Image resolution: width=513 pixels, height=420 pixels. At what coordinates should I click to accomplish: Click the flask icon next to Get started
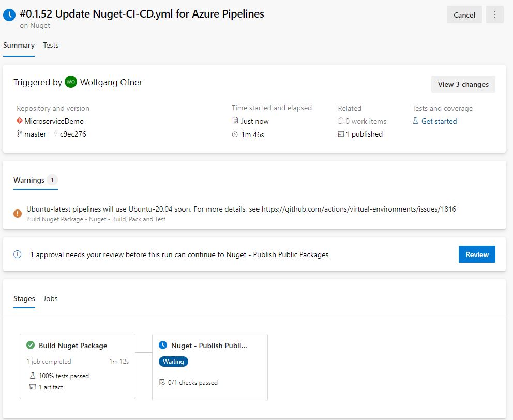(x=415, y=121)
